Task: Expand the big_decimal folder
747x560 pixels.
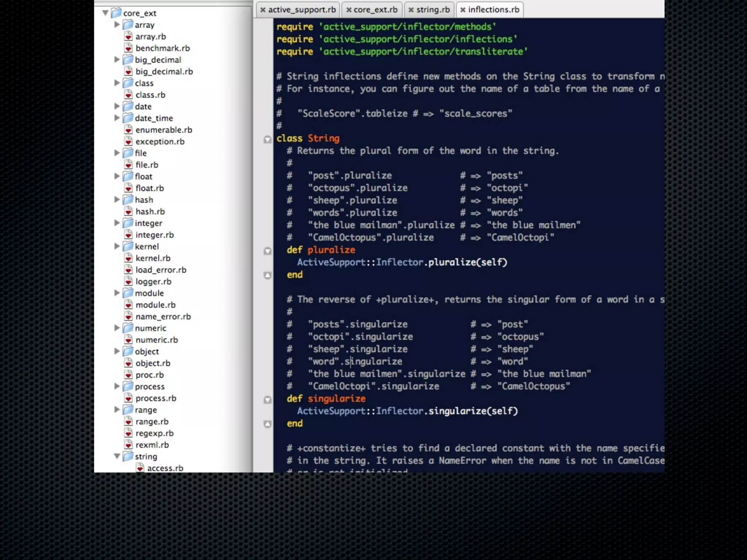Action: tap(117, 59)
